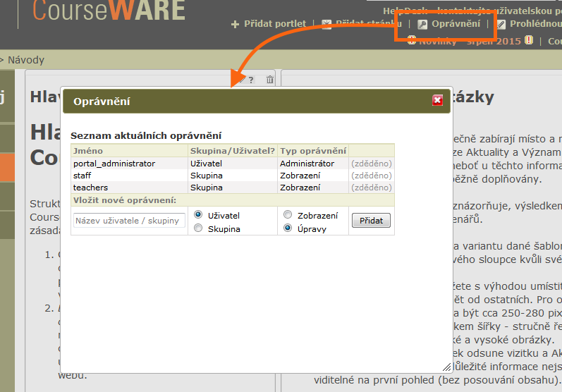This screenshot has width=562, height=392.
Task: Click the Typ oprávnění column header
Action: pyautogui.click(x=313, y=151)
